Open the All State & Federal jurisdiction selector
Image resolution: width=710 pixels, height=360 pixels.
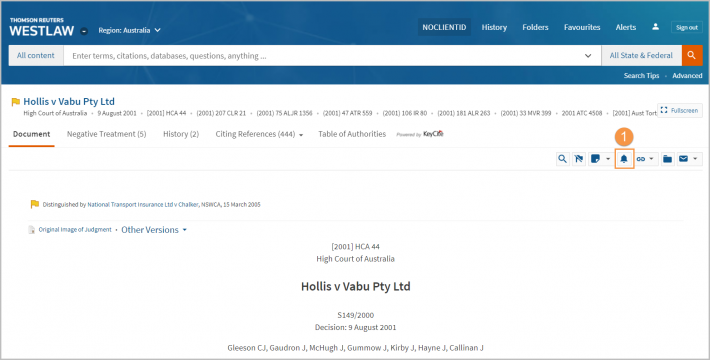point(641,55)
